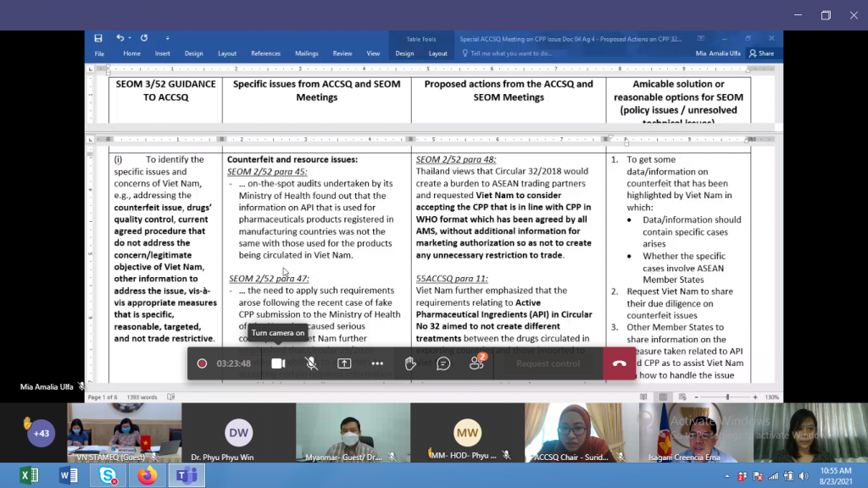Screen dimensions: 868x488
Task: Open the References ribbon tab
Action: coord(265,53)
